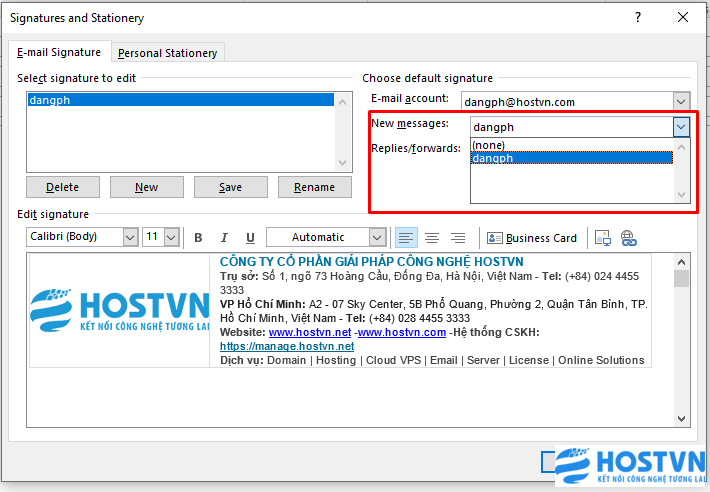This screenshot has height=492, width=710.
Task: Collapse the New messages dropdown arrow
Action: pyautogui.click(x=681, y=127)
